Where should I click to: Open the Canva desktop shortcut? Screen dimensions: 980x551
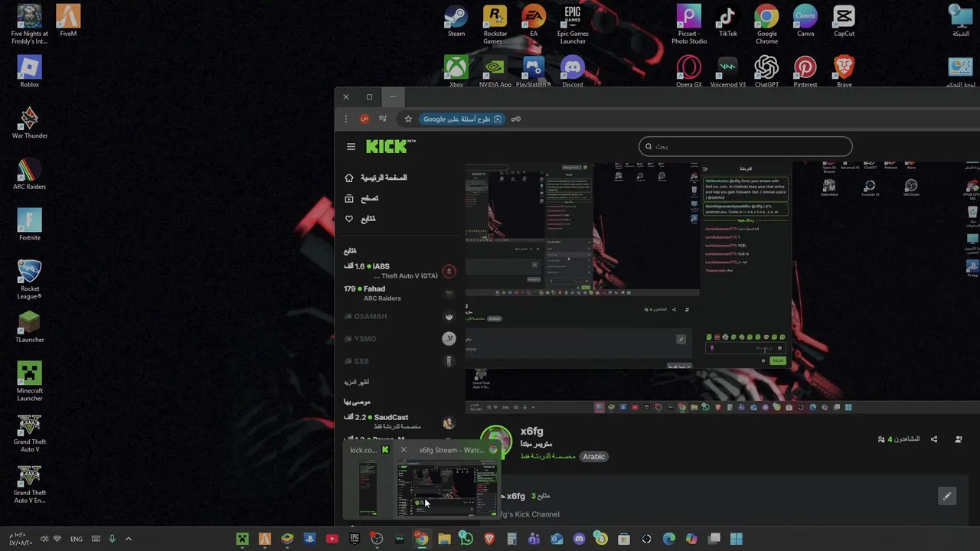[x=805, y=21]
